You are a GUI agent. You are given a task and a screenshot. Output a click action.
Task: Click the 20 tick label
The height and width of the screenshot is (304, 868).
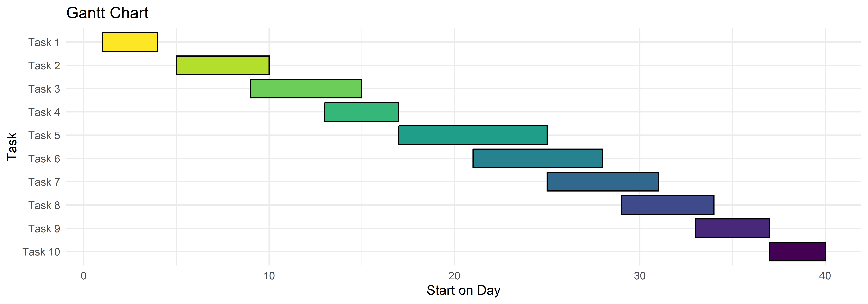454,276
